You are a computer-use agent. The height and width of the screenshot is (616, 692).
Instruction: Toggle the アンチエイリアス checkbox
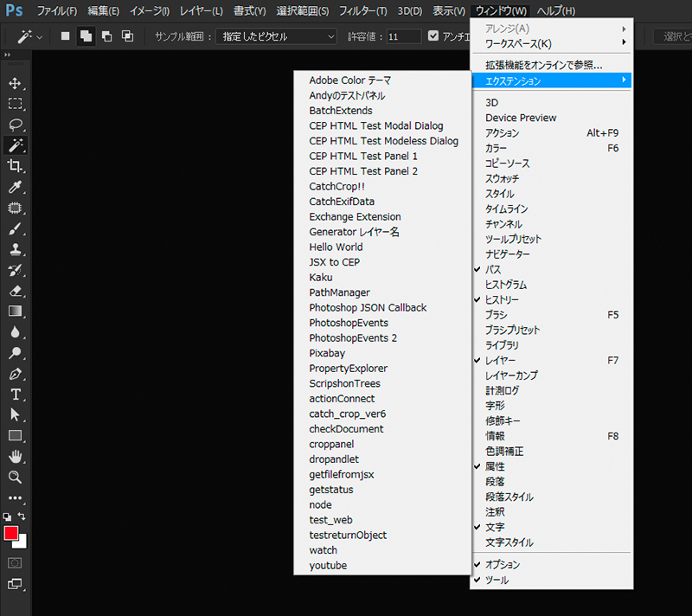[x=433, y=35]
